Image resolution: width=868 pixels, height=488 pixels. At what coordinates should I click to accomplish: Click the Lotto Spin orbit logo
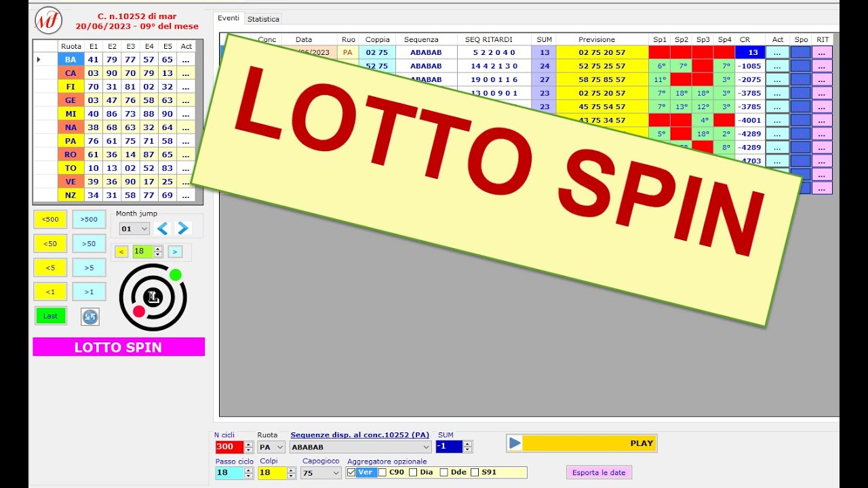click(x=153, y=297)
